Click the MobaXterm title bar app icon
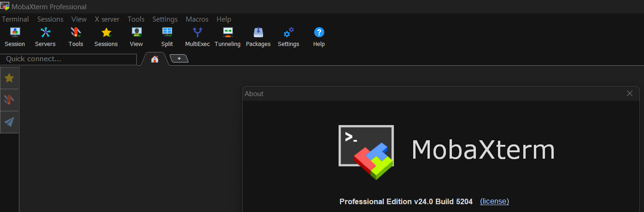The image size is (644, 212). pos(5,6)
